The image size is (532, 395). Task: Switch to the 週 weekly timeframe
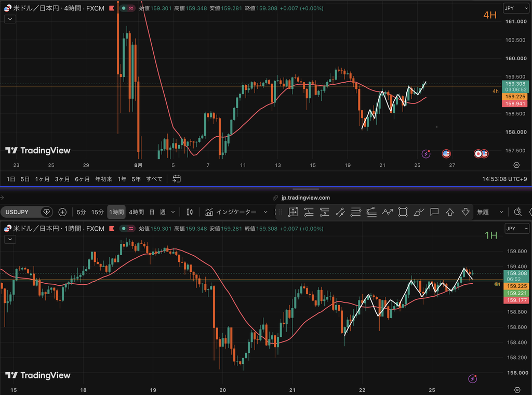[x=163, y=212]
